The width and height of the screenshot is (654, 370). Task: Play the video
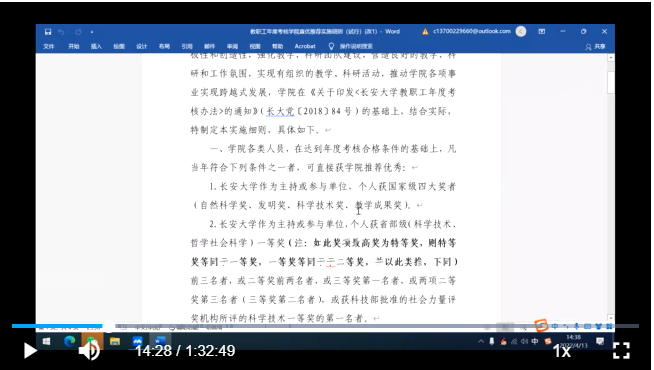click(30, 350)
